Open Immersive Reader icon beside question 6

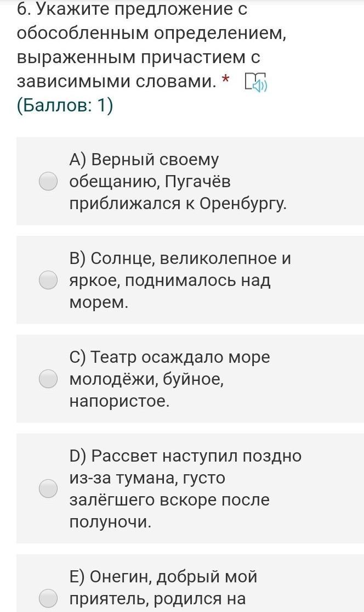click(255, 82)
